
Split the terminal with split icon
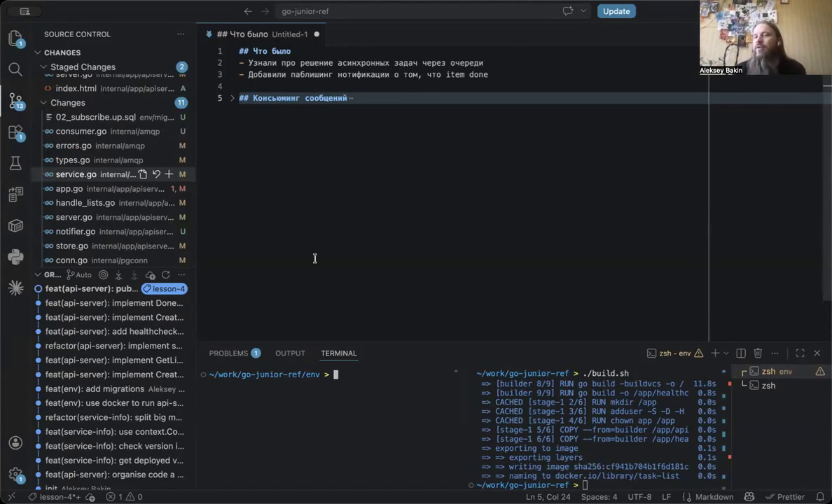point(741,353)
